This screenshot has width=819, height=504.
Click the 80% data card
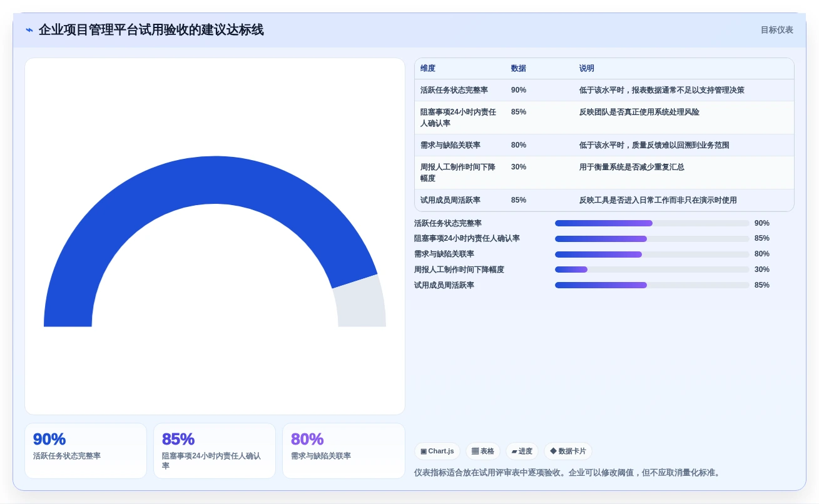click(x=343, y=451)
